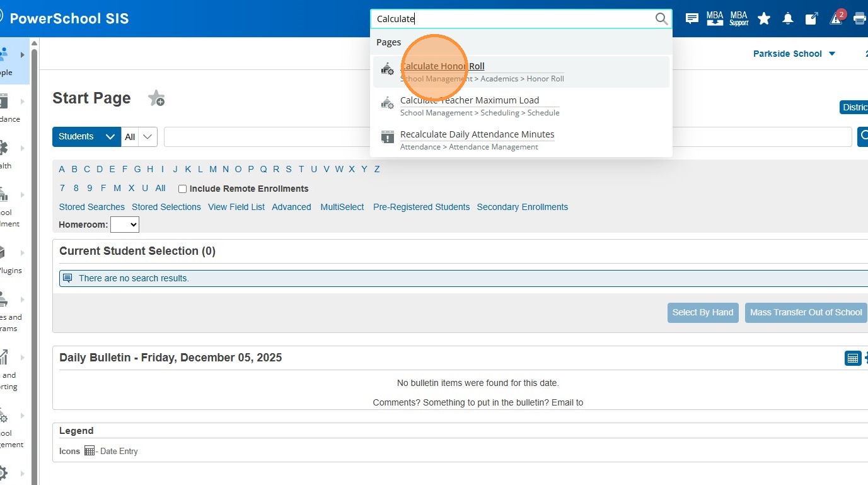
Task: Open the favorites star in the header
Action: pyautogui.click(x=764, y=18)
